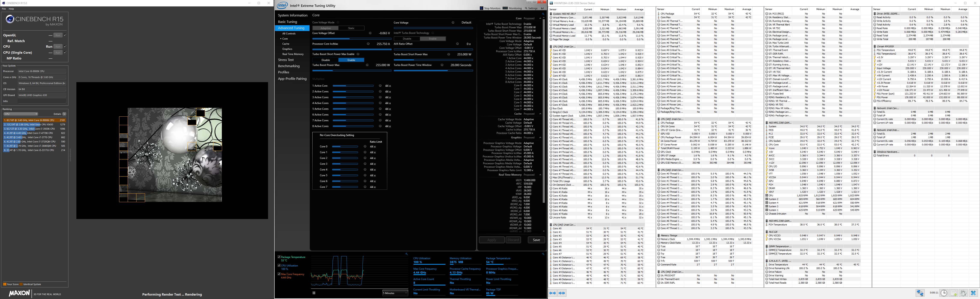The height and width of the screenshot is (299, 980).
Task: Click HWiNFO remote network computers icon
Action: pyautogui.click(x=920, y=293)
